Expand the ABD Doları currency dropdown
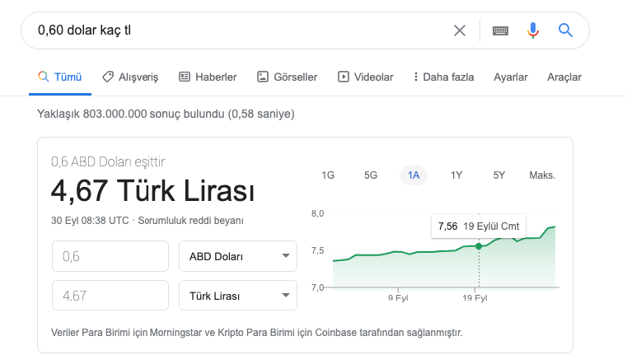The width and height of the screenshot is (627, 364). [x=238, y=256]
